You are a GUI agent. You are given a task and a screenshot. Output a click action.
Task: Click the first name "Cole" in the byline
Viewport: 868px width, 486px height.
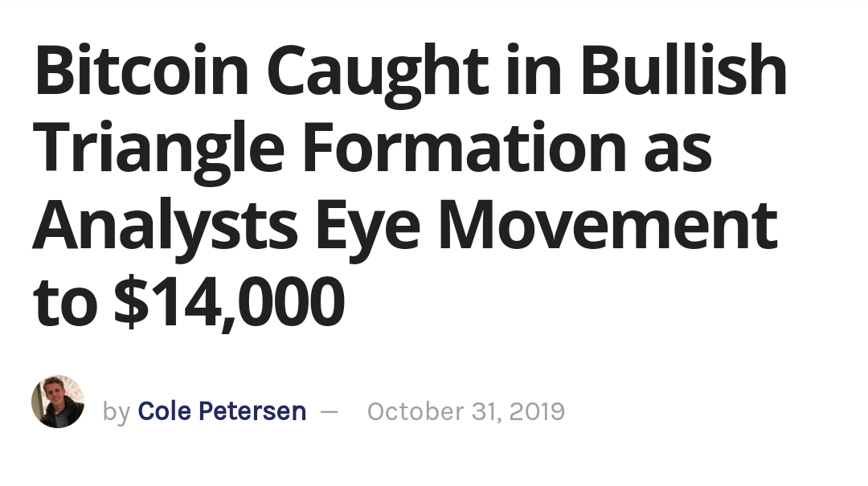(164, 411)
